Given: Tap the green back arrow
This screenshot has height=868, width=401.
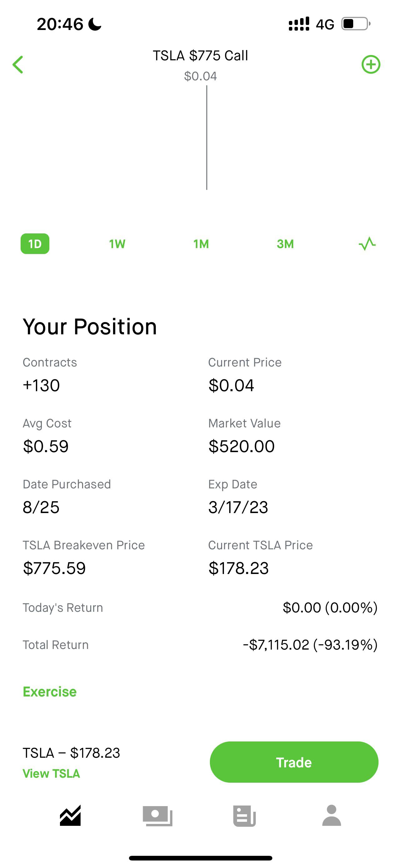Looking at the screenshot, I should pyautogui.click(x=18, y=64).
